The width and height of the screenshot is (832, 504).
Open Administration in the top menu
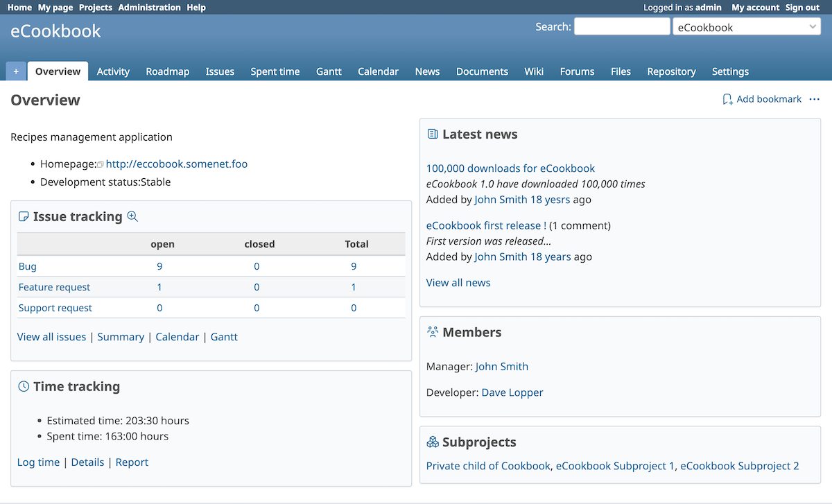click(149, 8)
